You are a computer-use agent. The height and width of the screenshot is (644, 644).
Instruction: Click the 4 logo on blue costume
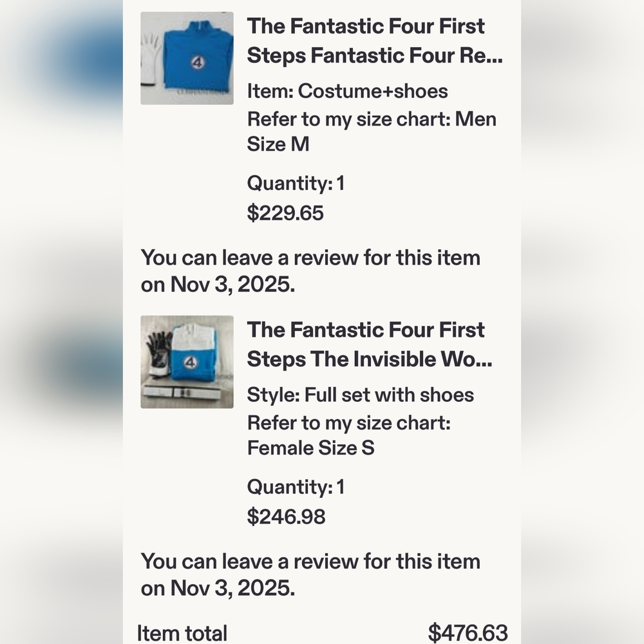[x=197, y=62]
